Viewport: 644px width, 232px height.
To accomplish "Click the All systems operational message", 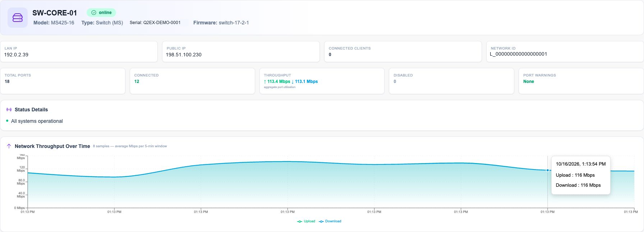I will click(37, 121).
